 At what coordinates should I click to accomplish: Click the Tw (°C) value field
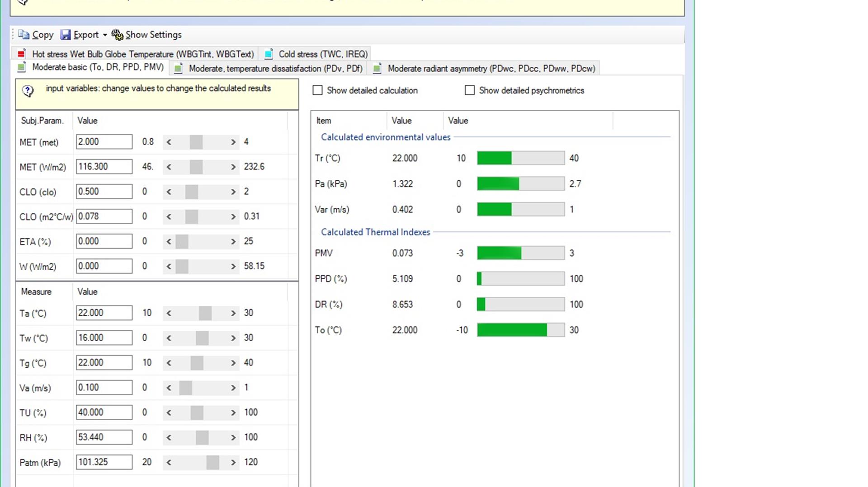point(104,338)
